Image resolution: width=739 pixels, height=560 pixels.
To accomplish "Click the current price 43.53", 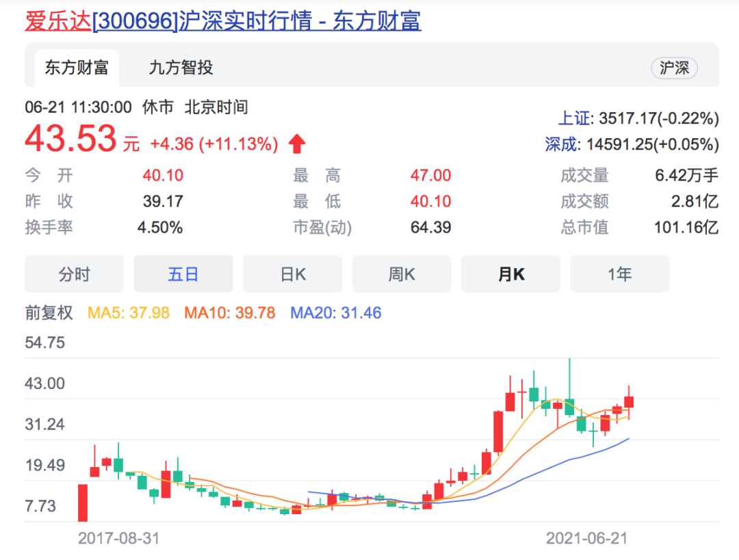I will click(71, 139).
